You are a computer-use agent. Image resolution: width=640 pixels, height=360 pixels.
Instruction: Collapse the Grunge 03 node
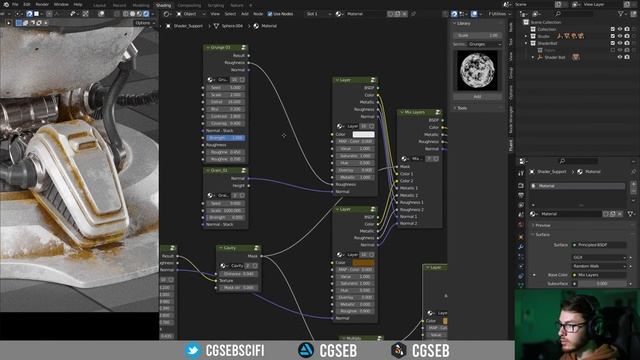coord(208,47)
